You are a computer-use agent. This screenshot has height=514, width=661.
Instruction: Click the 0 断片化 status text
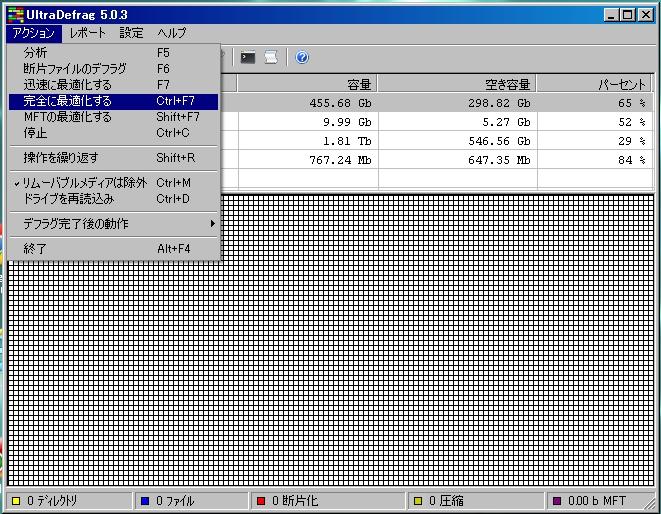click(x=295, y=501)
